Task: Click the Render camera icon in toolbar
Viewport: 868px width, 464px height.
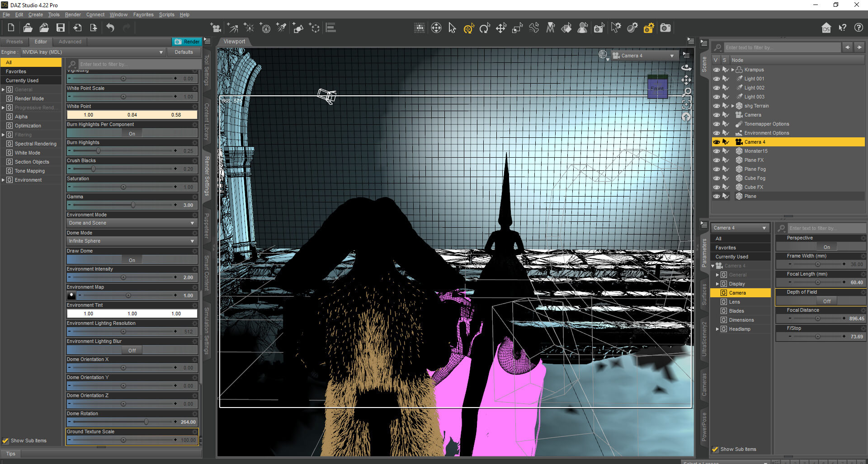Action: coord(665,28)
